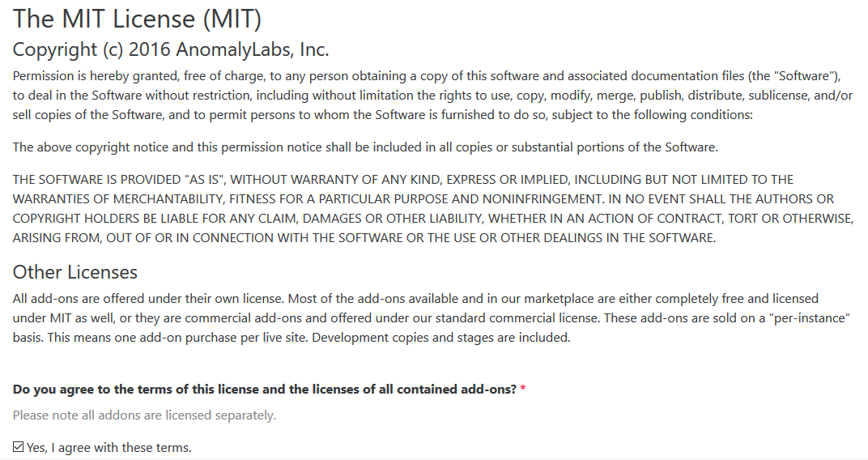Click the 'Do you agree to the terms' question

pos(265,390)
